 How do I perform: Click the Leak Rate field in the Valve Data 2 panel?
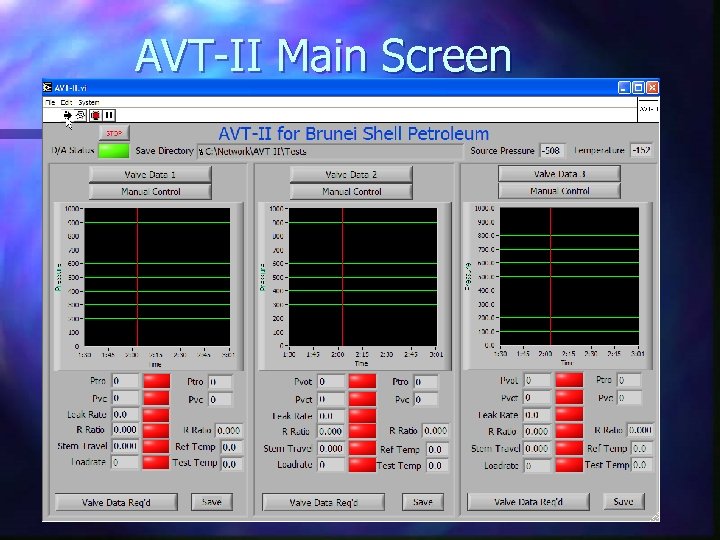331,416
